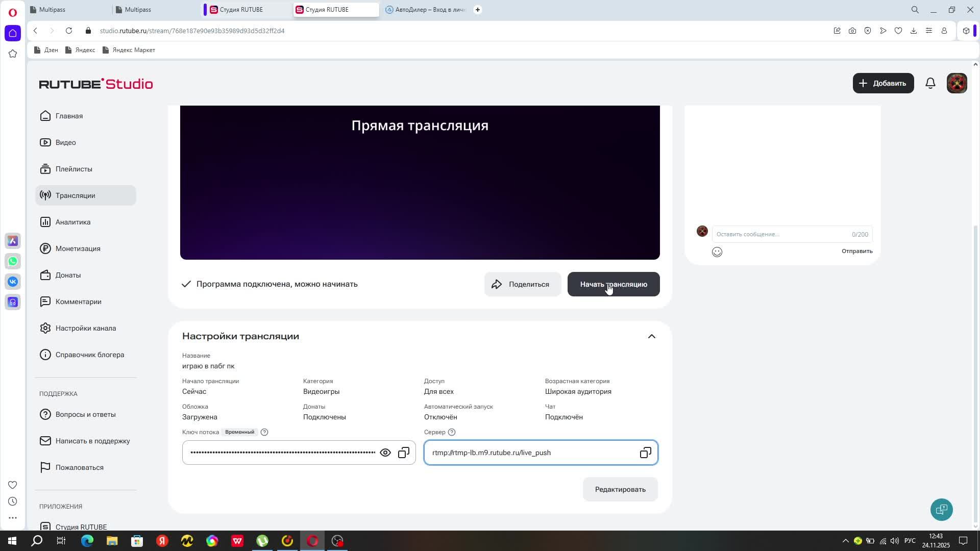The image size is (980, 551).
Task: Reveal the stream key with the eye icon
Action: (385, 453)
